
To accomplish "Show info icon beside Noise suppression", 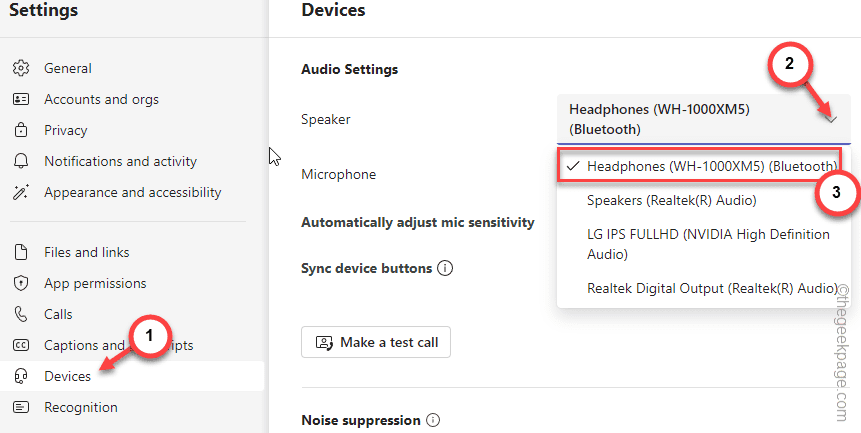I will 433,421.
